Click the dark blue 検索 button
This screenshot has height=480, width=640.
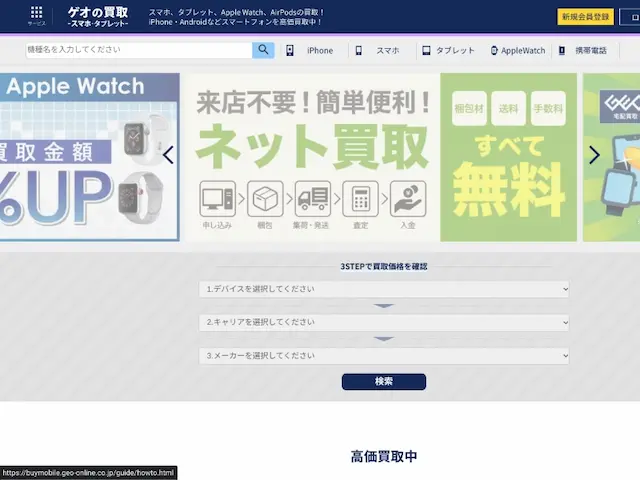(x=384, y=381)
